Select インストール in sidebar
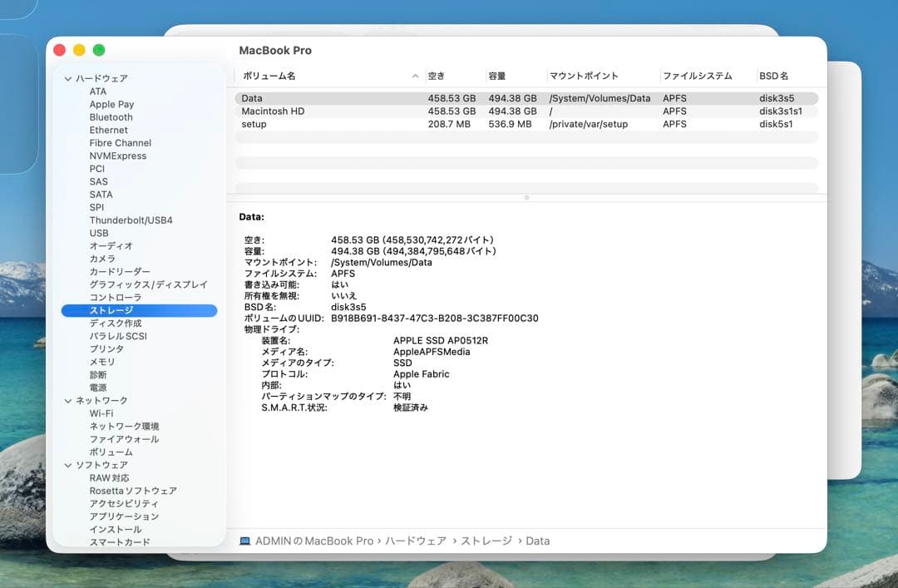The height and width of the screenshot is (588, 898). click(116, 530)
